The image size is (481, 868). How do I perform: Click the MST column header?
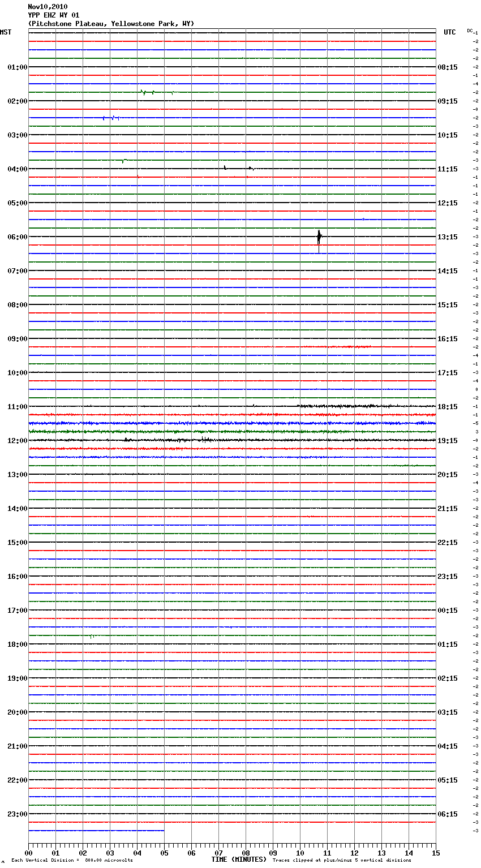coord(6,32)
